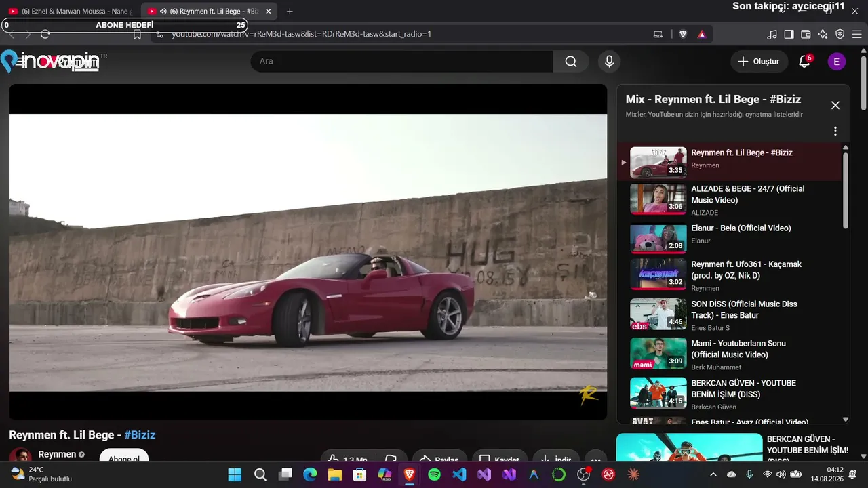868x488 pixels.
Task: Mute the playing tab via speaker icon
Action: [163, 12]
